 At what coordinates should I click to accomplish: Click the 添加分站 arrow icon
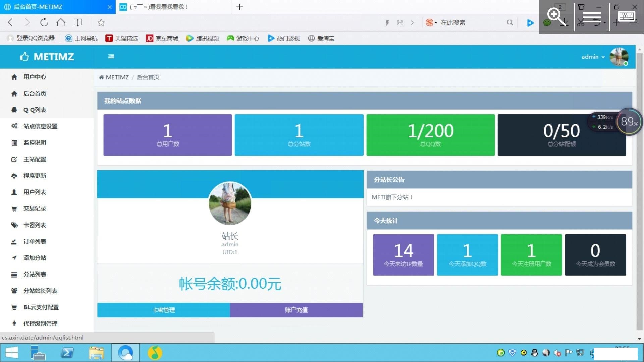point(14,258)
